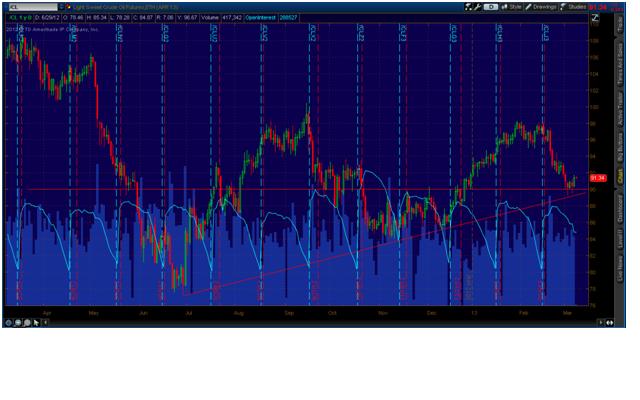Click the Apr label on time axis

[47, 313]
